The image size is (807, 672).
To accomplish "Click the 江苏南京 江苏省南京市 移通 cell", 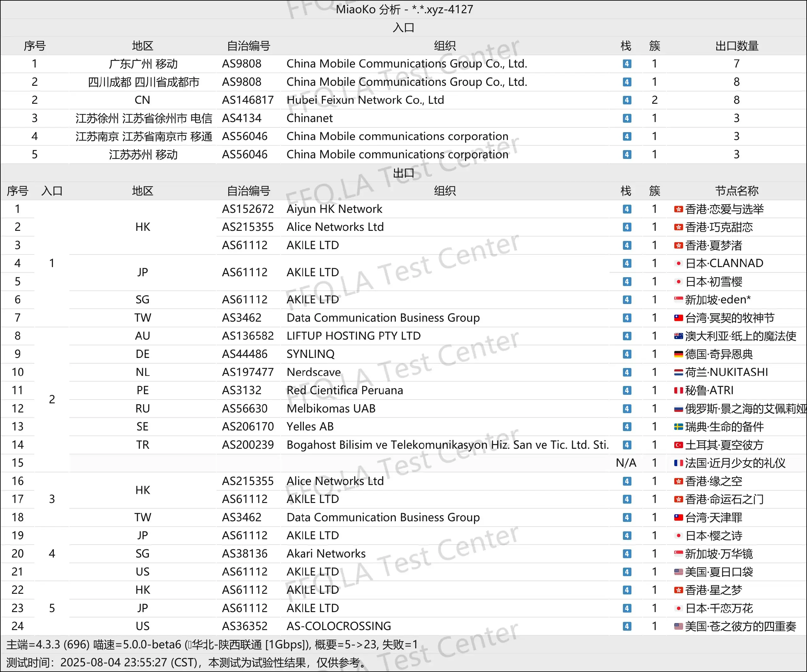I will tap(144, 136).
